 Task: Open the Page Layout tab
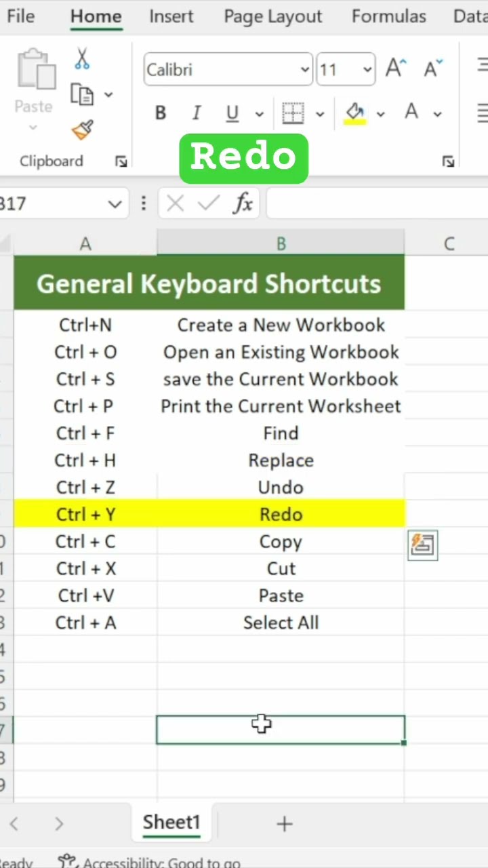pos(273,16)
